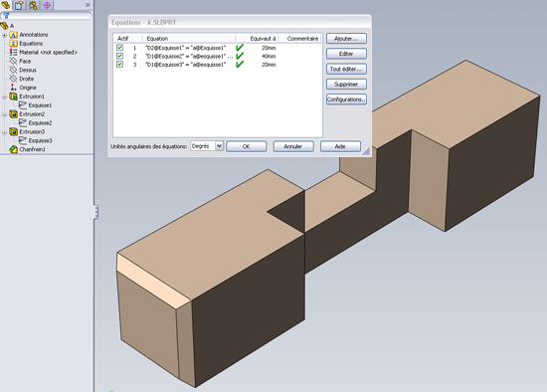This screenshot has height=392, width=547.
Task: Open the DimXpertManager crosshair tab icon
Action: 47,5
